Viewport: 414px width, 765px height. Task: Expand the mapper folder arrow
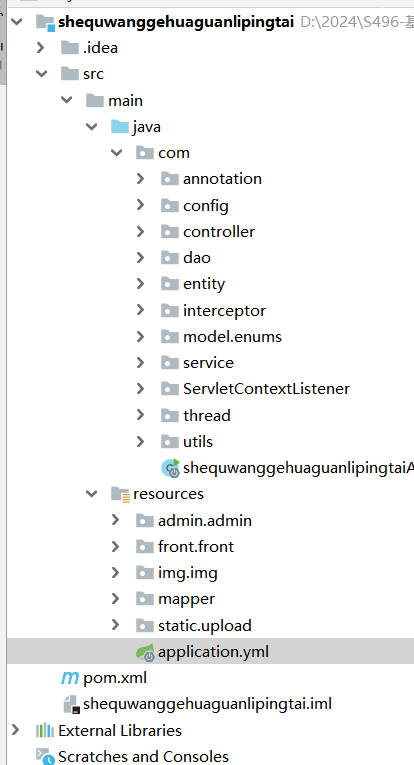tap(116, 599)
